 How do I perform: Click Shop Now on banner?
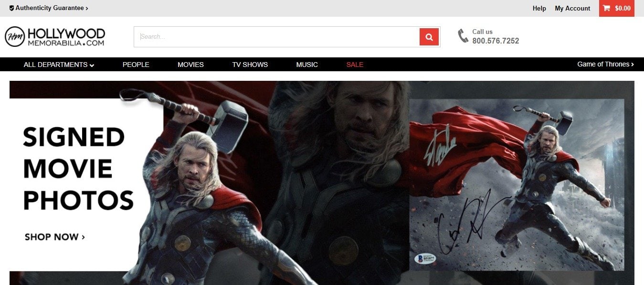point(55,237)
